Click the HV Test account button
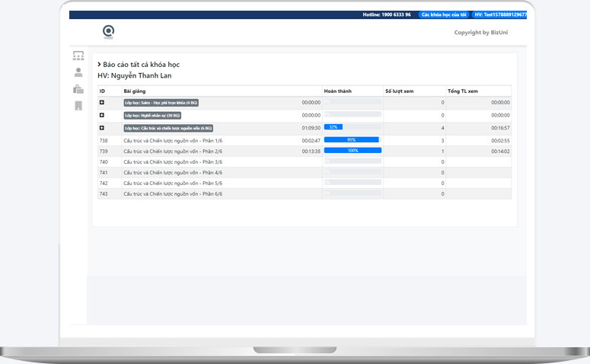 [499, 14]
